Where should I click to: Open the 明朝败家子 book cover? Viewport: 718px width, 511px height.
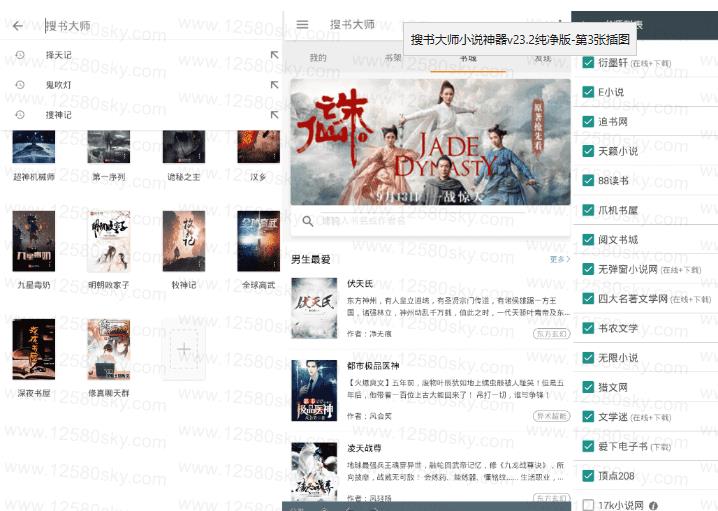(109, 241)
